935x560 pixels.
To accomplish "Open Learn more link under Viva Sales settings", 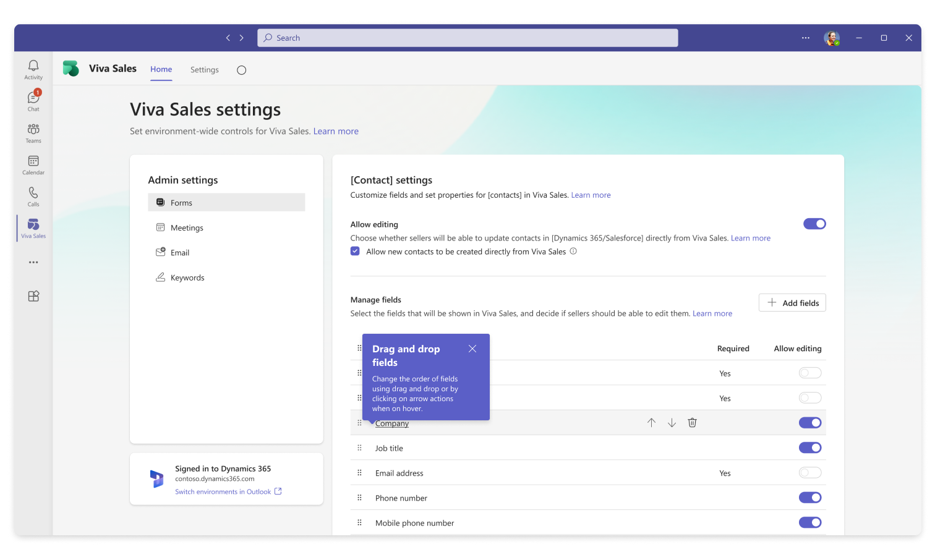I will pyautogui.click(x=336, y=131).
